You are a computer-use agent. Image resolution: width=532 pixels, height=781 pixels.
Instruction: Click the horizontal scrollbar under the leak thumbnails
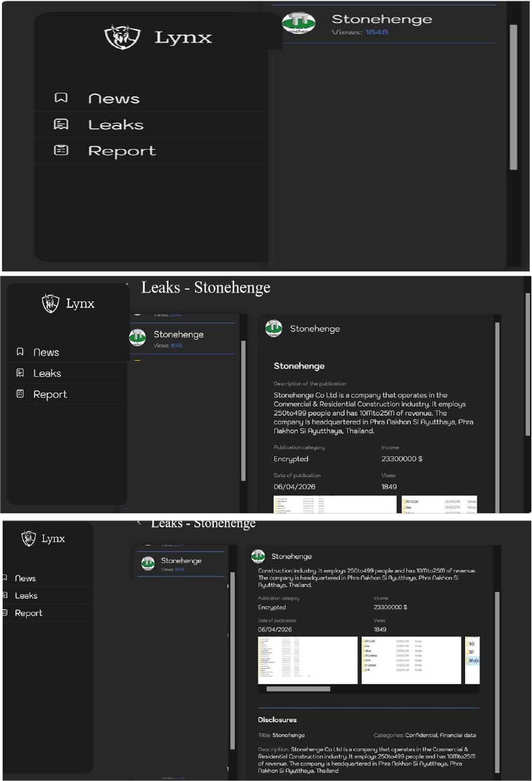pos(298,689)
